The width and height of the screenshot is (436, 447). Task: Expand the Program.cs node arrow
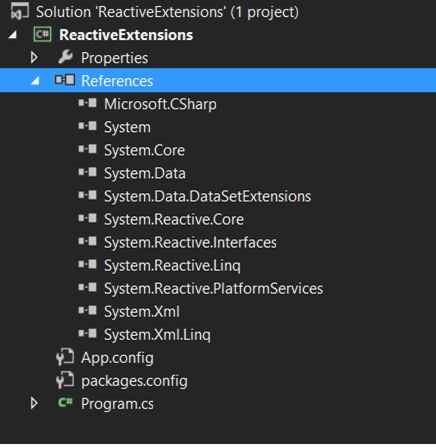(34, 403)
